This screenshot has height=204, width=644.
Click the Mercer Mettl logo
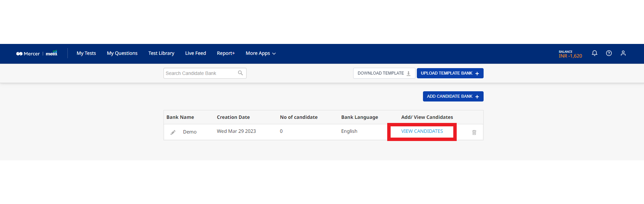click(37, 53)
